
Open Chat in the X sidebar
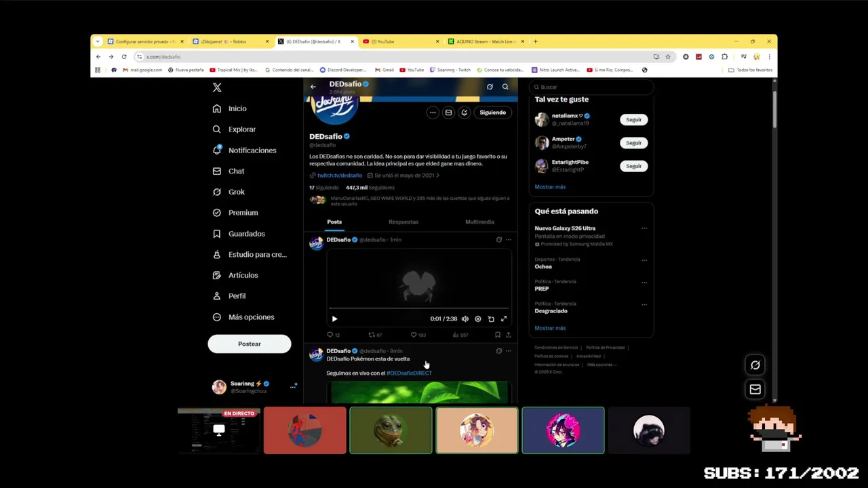point(228,171)
